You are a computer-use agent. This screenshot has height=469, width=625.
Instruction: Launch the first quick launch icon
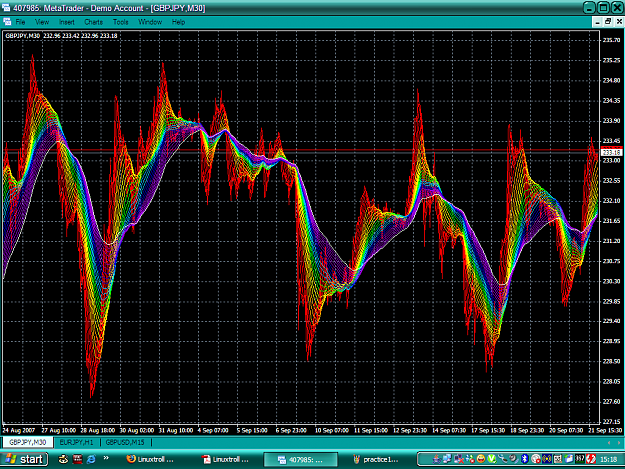pos(63,459)
